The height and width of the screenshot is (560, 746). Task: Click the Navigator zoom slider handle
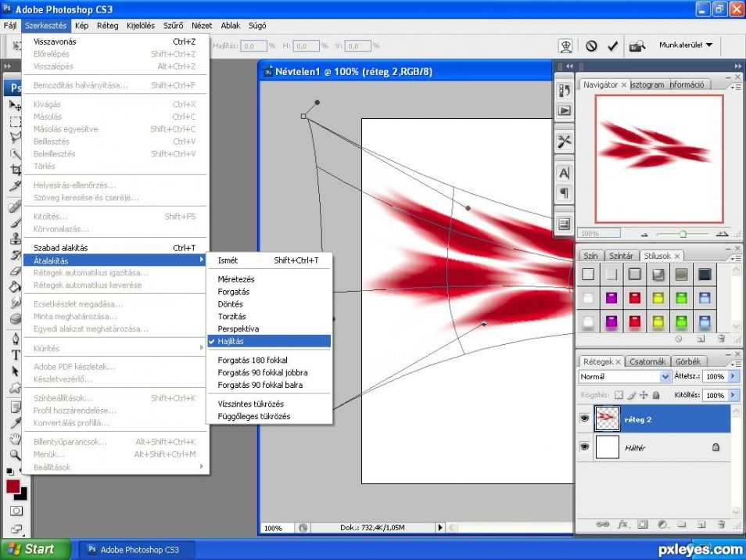tap(683, 234)
